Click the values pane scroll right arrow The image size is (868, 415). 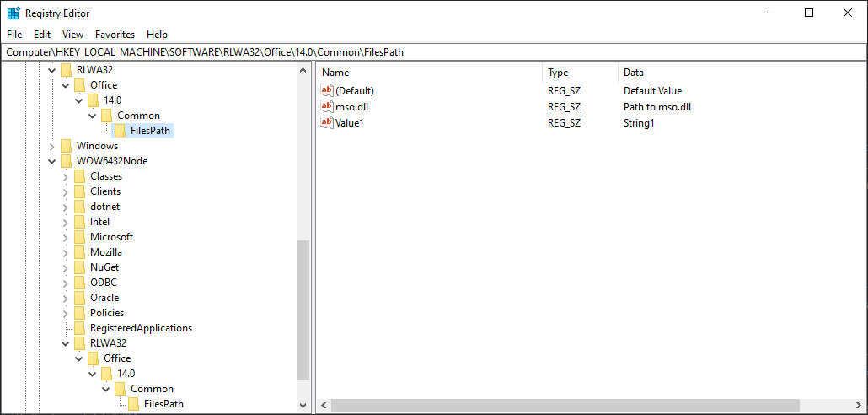pyautogui.click(x=860, y=406)
